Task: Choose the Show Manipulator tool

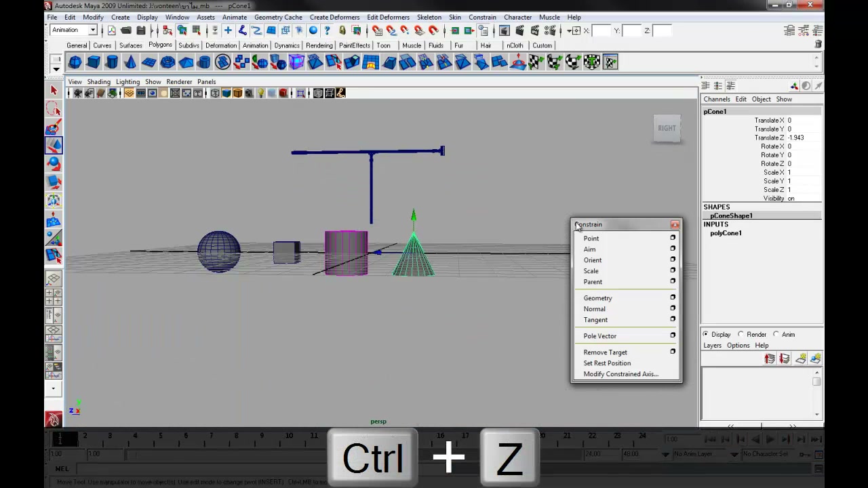Action: tap(54, 238)
